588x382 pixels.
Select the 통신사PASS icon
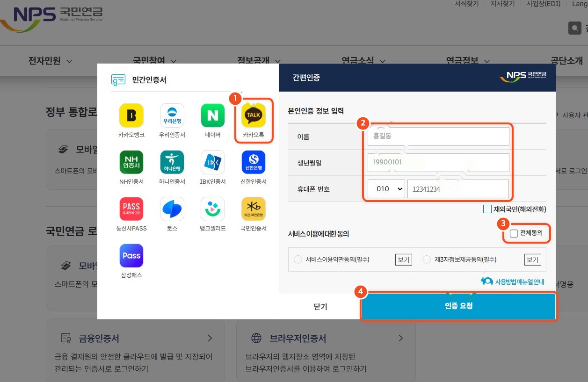click(131, 209)
